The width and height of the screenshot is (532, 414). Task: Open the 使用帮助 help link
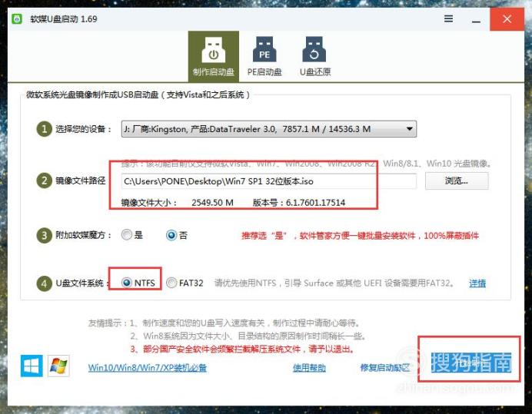(309, 368)
